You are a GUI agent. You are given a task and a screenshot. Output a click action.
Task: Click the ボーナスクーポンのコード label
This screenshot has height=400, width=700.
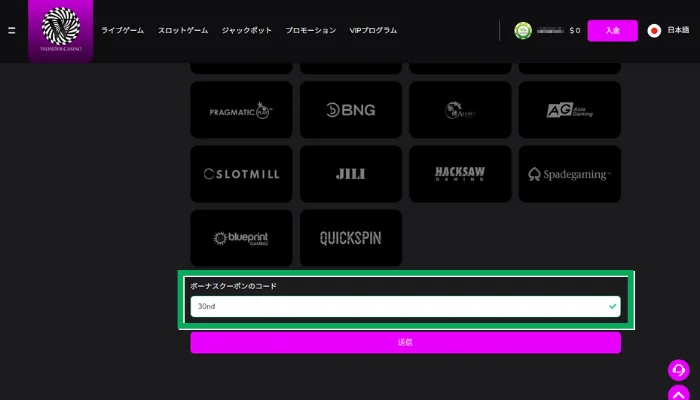coord(233,286)
